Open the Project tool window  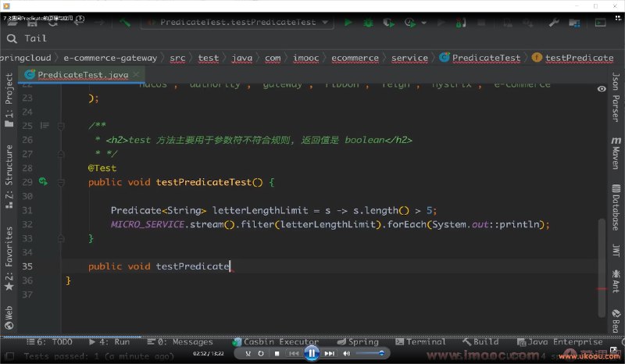9,100
